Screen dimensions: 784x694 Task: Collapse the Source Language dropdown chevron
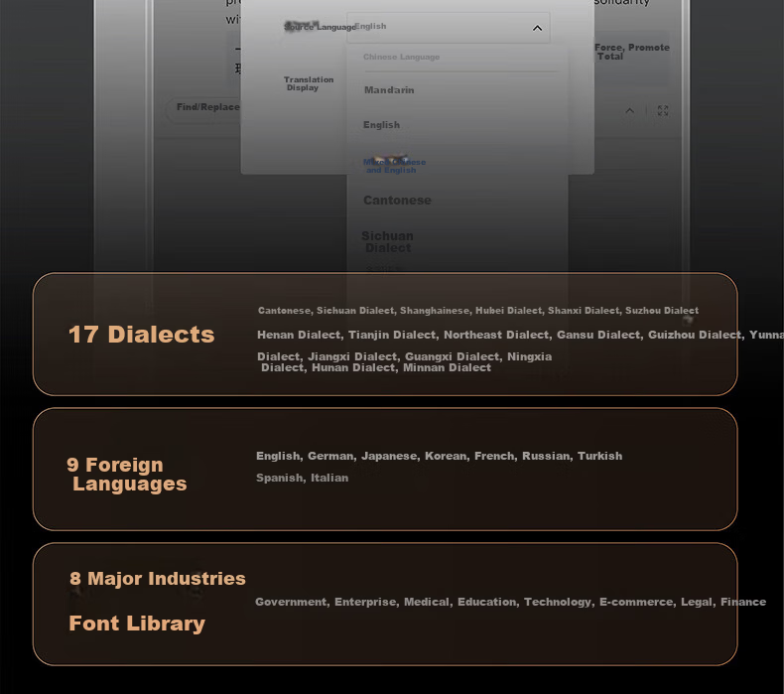537,28
